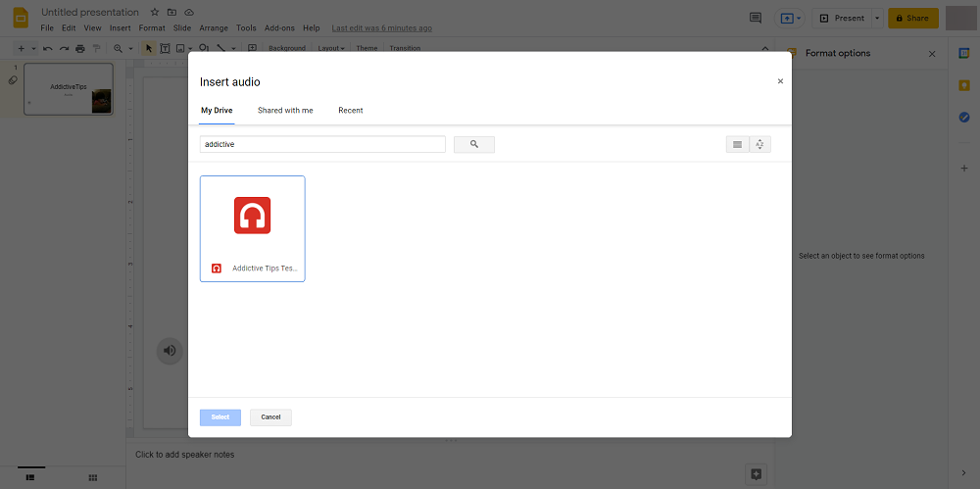The image size is (980, 489).
Task: Click the plus icon to get add-ons
Action: click(964, 169)
